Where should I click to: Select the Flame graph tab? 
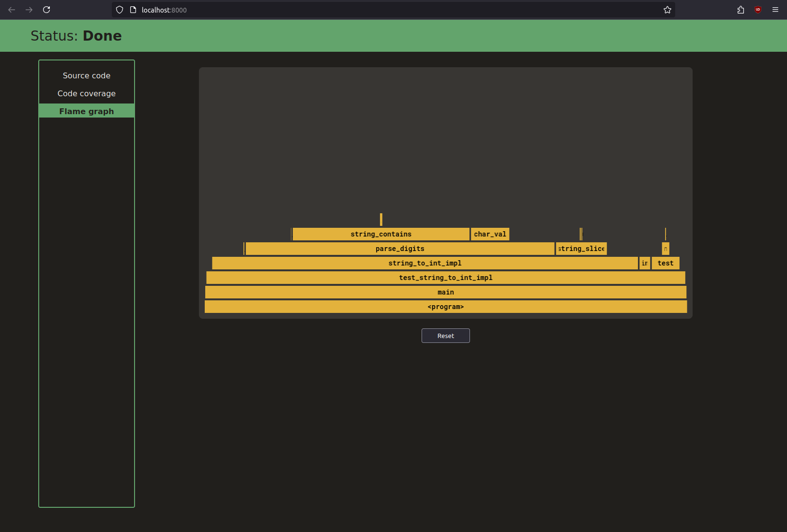coord(87,111)
